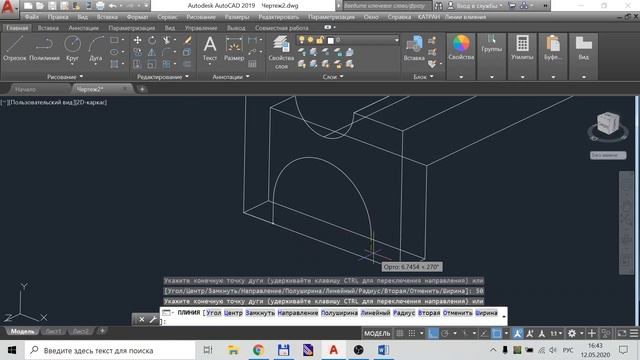Choose the Замкнуть command option
640x360 pixels.
click(x=260, y=313)
